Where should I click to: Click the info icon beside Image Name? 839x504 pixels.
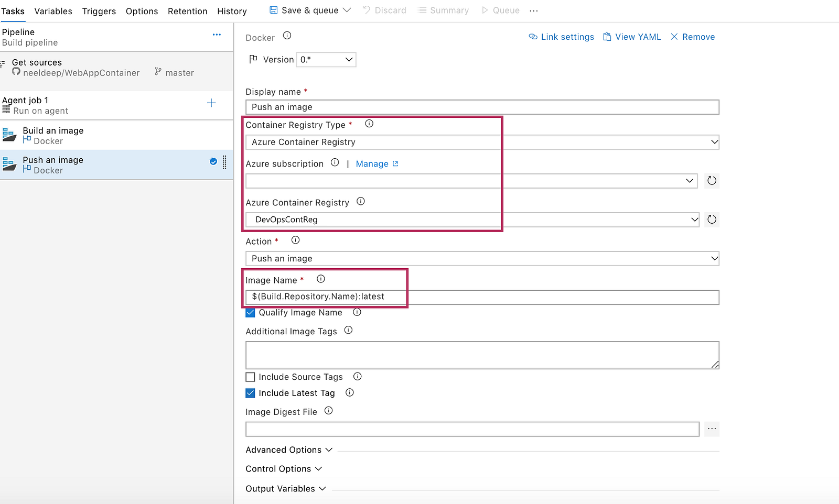pos(321,279)
